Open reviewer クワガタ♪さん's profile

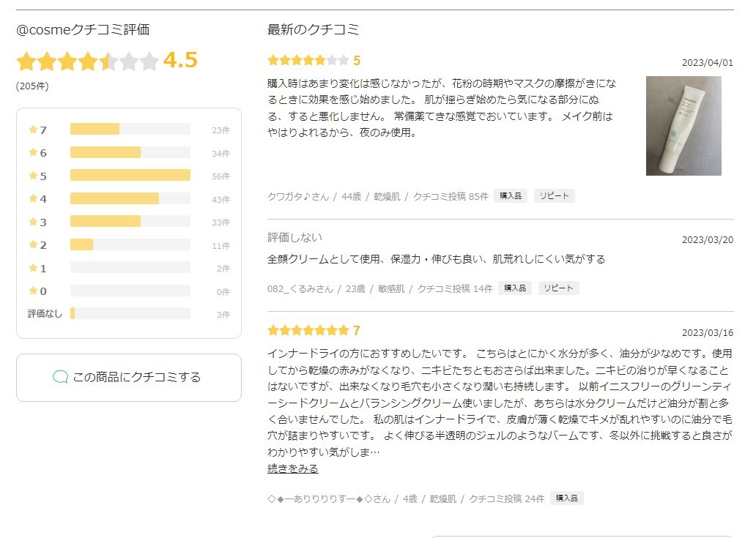coord(298,196)
